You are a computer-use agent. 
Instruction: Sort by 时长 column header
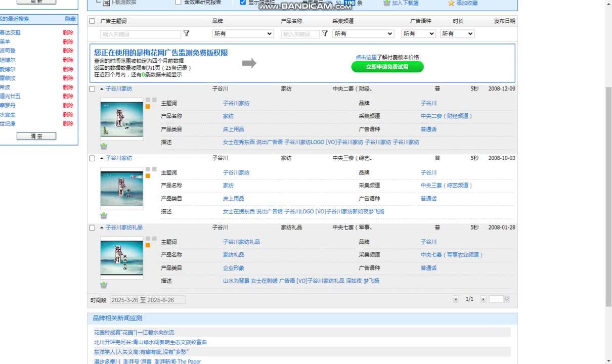click(x=458, y=21)
